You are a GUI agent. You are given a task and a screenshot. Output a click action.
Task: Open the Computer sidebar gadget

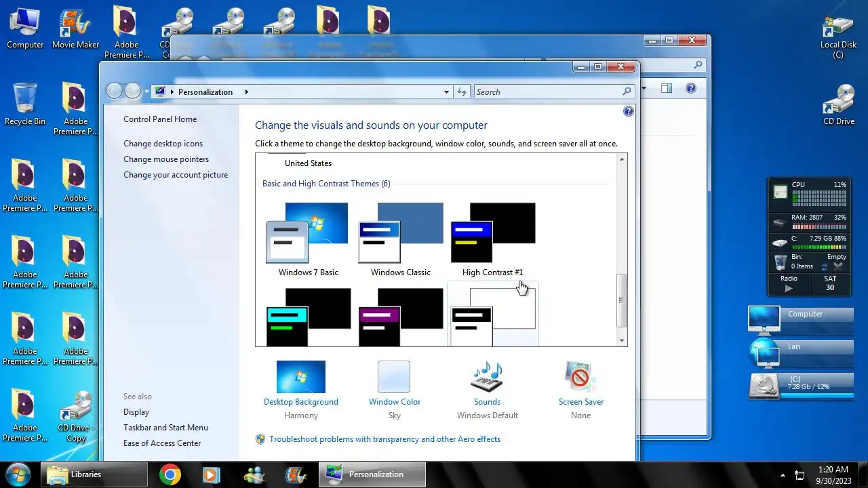tap(800, 320)
